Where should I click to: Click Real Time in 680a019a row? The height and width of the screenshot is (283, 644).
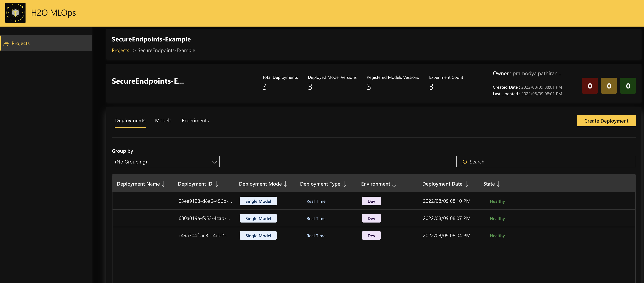[316, 219]
